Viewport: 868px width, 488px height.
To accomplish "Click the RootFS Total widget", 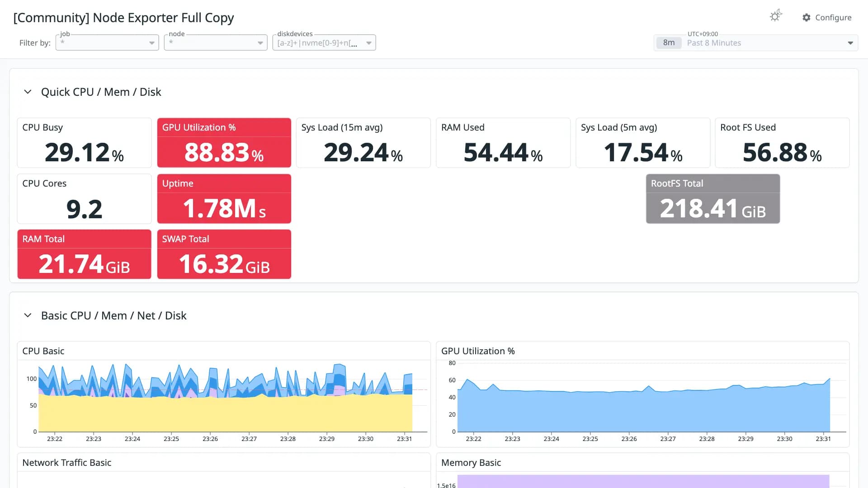I will pyautogui.click(x=713, y=199).
